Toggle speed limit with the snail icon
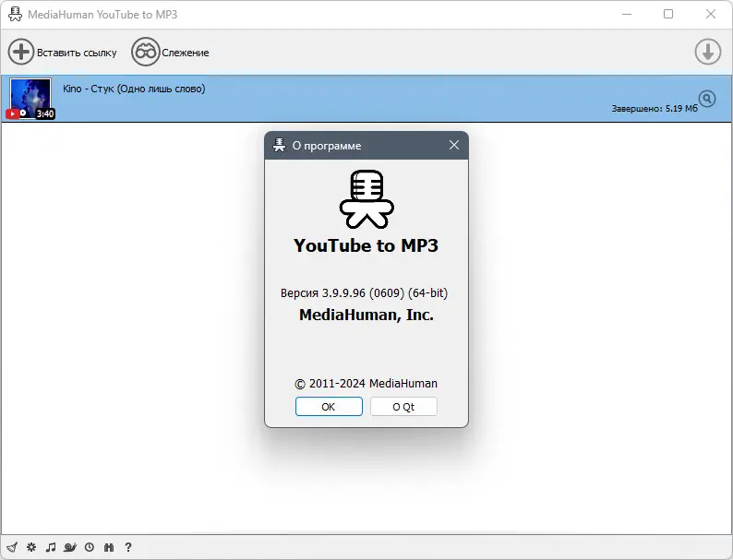The width and height of the screenshot is (733, 560). [70, 547]
